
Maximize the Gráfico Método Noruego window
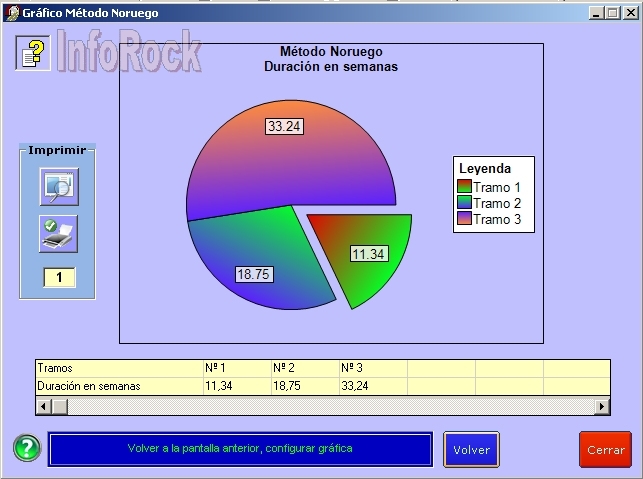(x=612, y=13)
